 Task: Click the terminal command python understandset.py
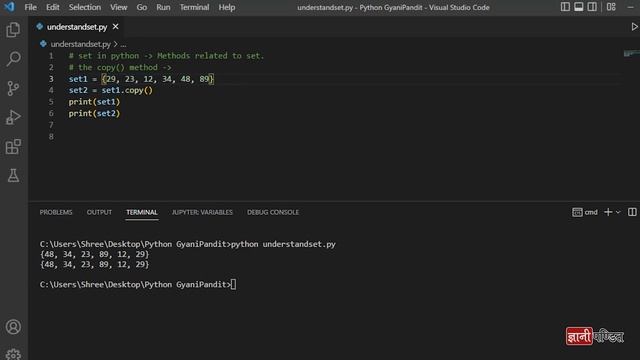click(283, 244)
